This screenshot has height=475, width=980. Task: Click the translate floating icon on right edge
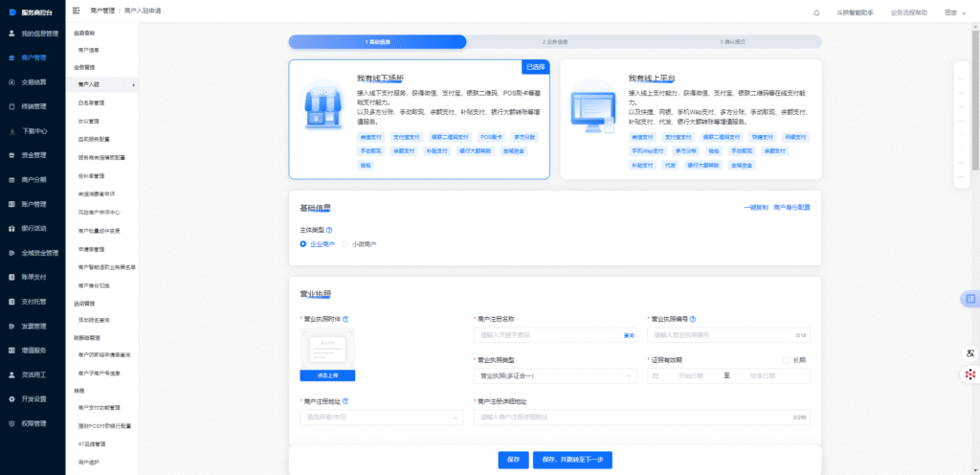click(x=970, y=300)
